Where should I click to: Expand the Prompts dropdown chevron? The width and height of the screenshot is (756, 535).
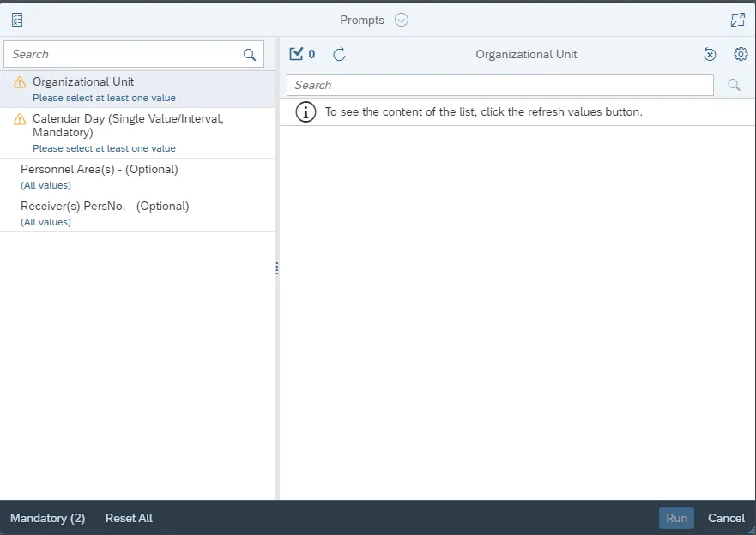(x=402, y=20)
